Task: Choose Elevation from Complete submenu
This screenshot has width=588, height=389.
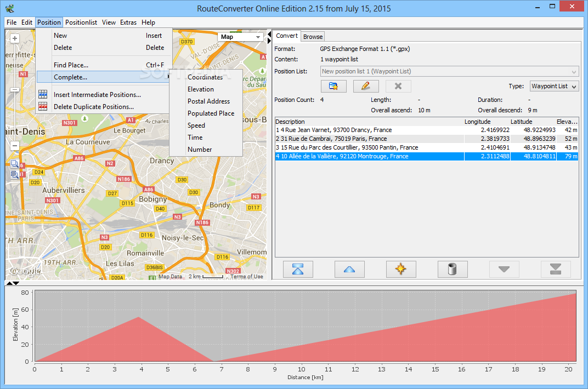Action: (x=206, y=89)
